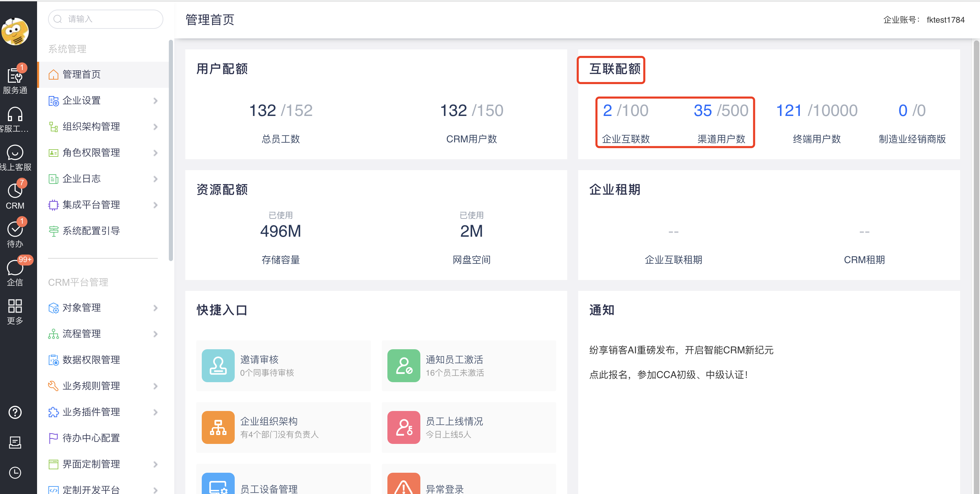Expand the 界面定制管理 chevron
The width and height of the screenshot is (980, 494).
155,464
